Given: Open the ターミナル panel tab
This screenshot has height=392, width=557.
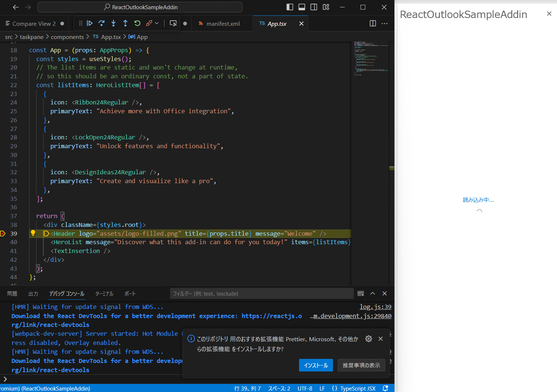Looking at the screenshot, I should (104, 293).
